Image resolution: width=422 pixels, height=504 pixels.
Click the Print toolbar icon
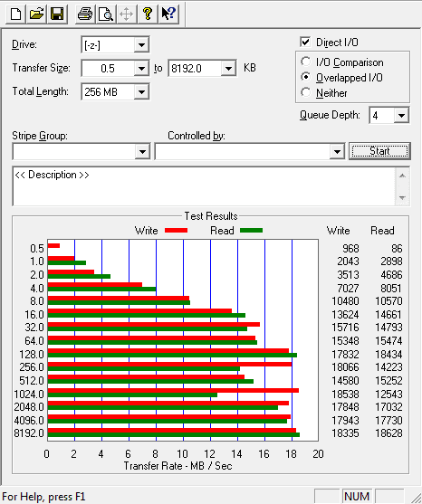pyautogui.click(x=85, y=14)
